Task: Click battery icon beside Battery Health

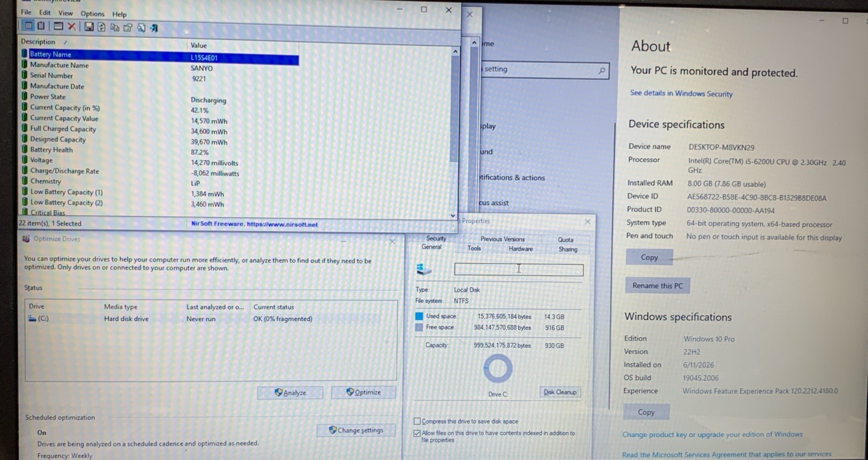Action: (x=24, y=149)
